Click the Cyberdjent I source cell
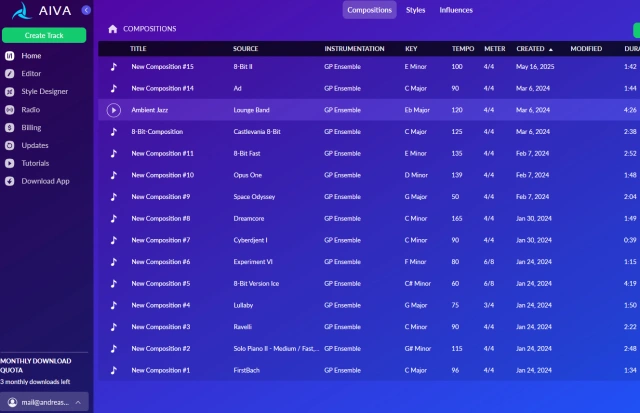Image resolution: width=640 pixels, height=413 pixels. (250, 240)
